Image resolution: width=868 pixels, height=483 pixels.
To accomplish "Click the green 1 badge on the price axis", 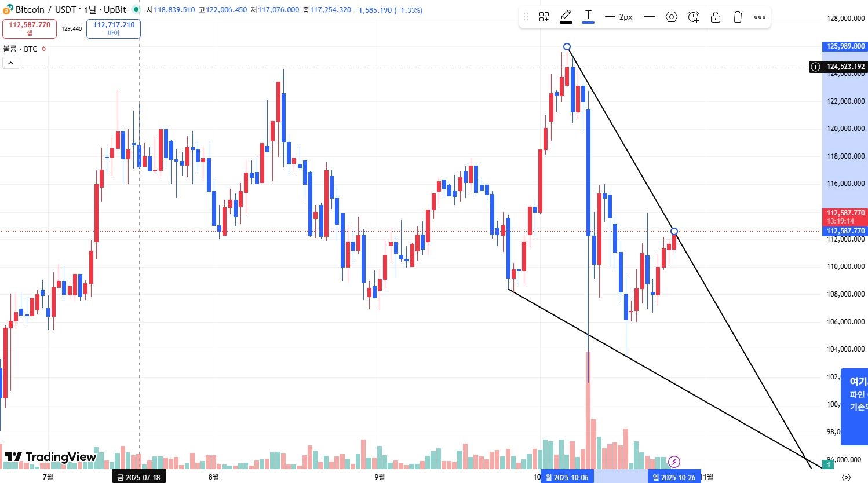I will point(829,464).
